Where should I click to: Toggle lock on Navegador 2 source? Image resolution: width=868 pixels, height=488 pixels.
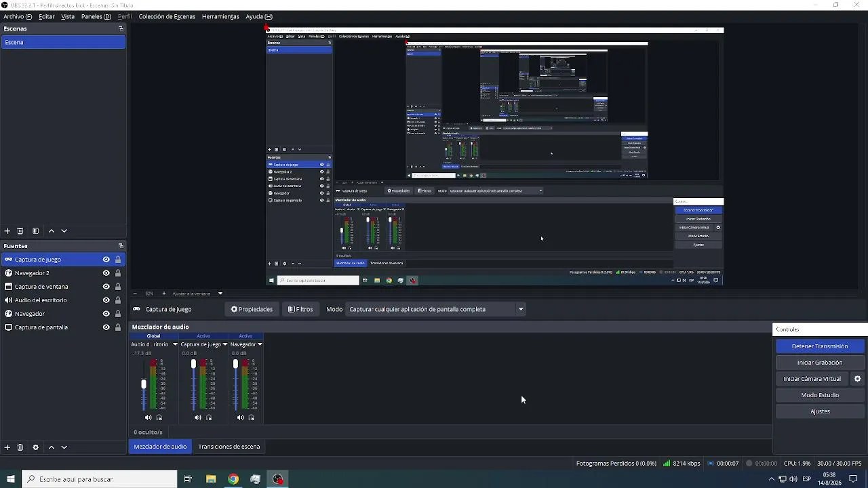118,273
